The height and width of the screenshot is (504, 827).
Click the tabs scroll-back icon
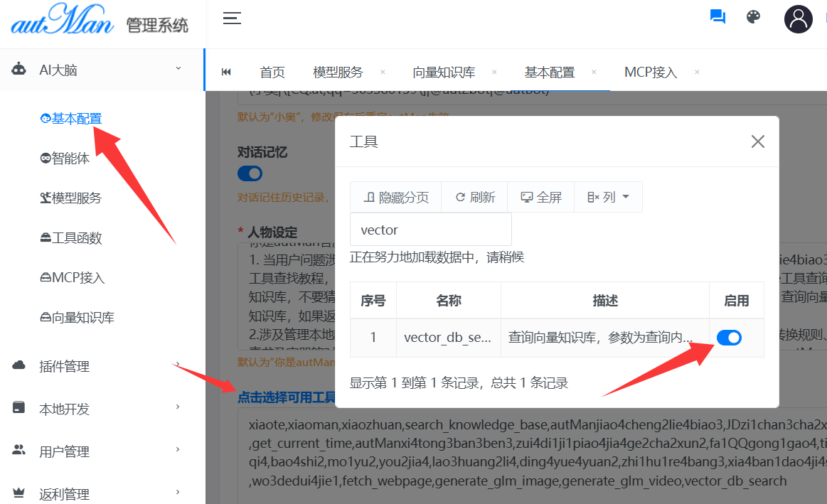pyautogui.click(x=226, y=72)
